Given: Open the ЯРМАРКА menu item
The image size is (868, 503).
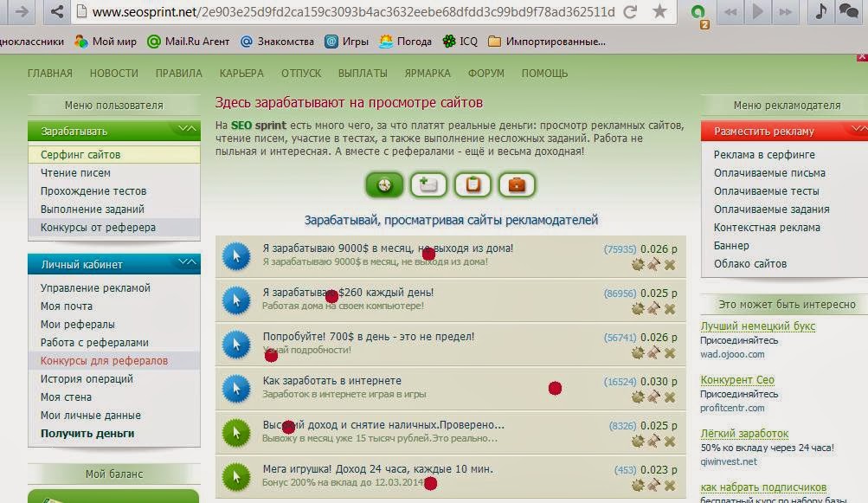Looking at the screenshot, I should 428,73.
